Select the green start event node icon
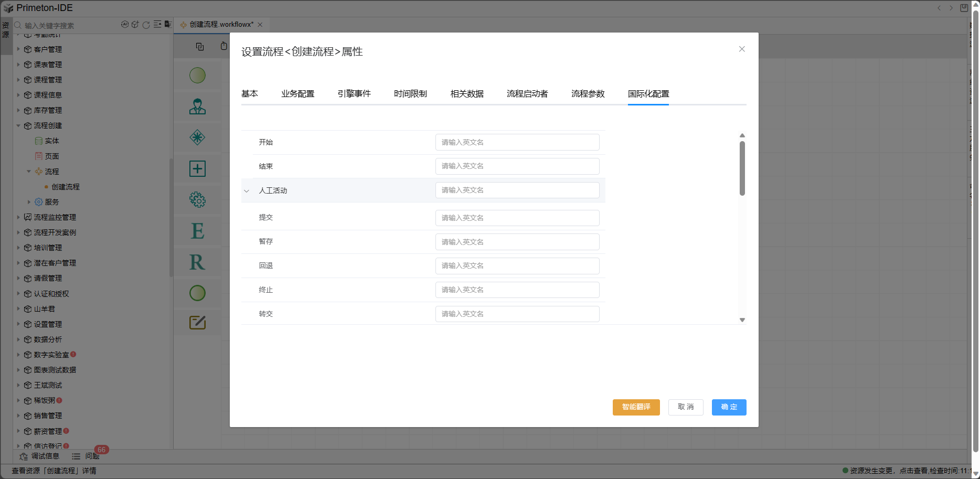The image size is (980, 479). coord(197,76)
